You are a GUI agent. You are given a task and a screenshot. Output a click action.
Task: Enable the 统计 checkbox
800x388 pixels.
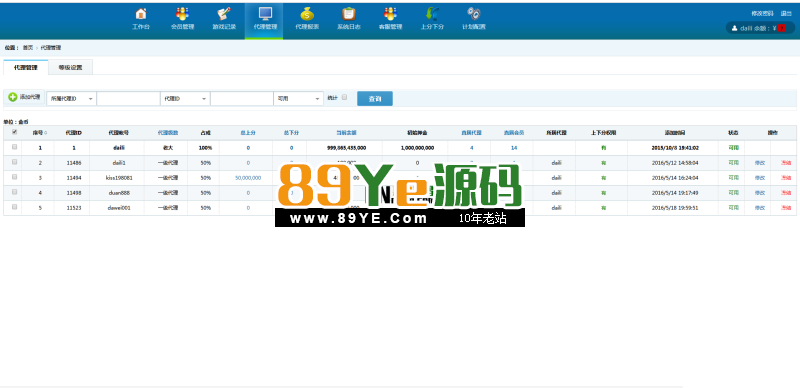coord(344,97)
